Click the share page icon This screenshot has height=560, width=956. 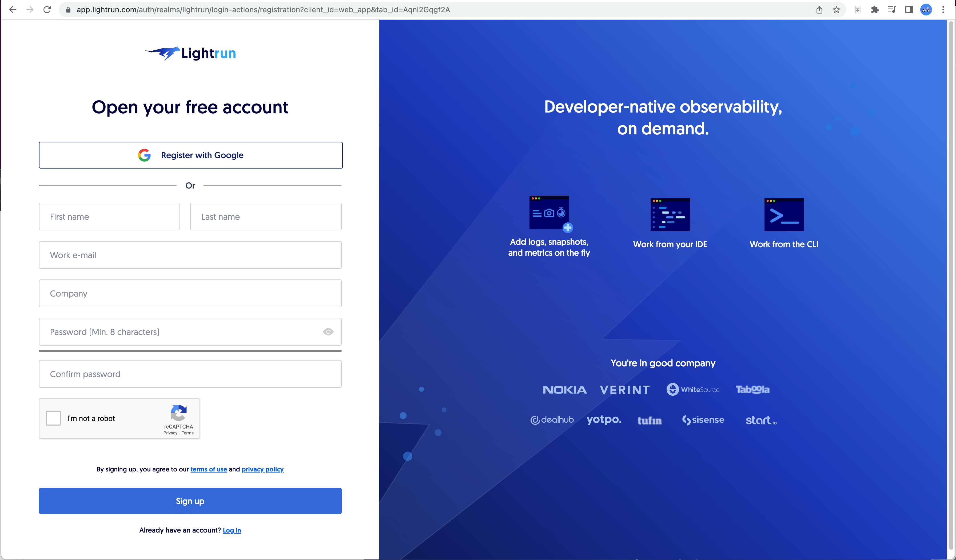coord(819,10)
